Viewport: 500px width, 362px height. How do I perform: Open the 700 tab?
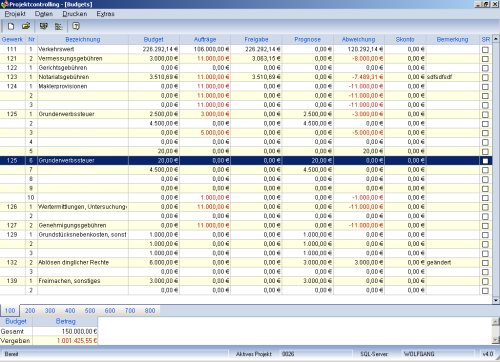(x=130, y=311)
